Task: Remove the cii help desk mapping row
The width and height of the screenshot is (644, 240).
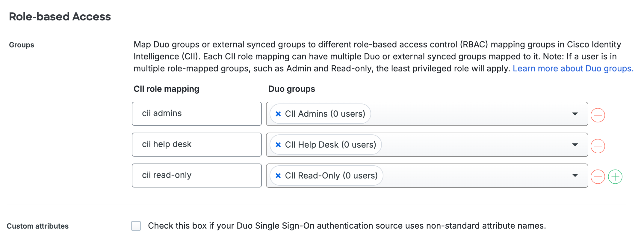Action: click(x=598, y=146)
